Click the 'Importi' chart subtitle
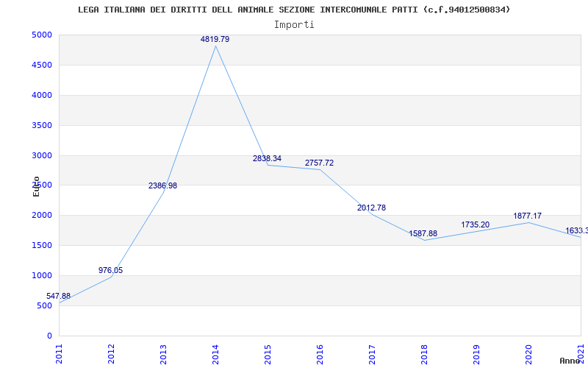The width and height of the screenshot is (588, 368). point(294,25)
